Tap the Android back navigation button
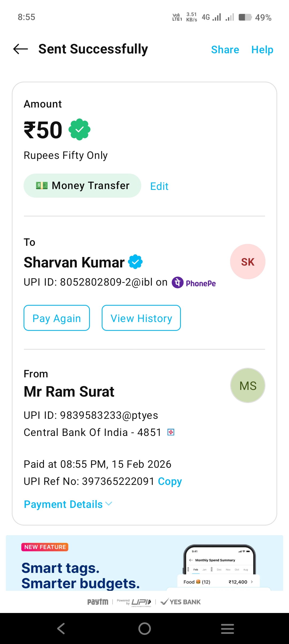Viewport: 289px width, 644px height. pyautogui.click(x=61, y=628)
